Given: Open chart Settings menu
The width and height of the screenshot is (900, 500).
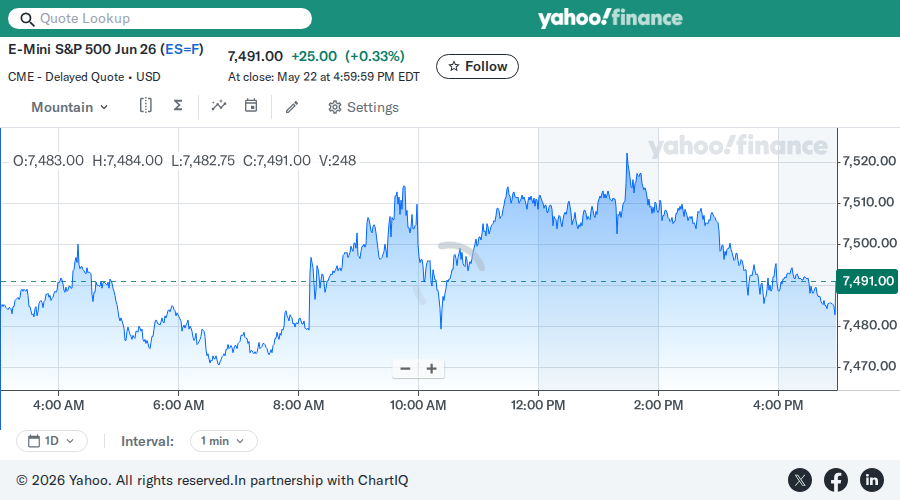Looking at the screenshot, I should (363, 107).
